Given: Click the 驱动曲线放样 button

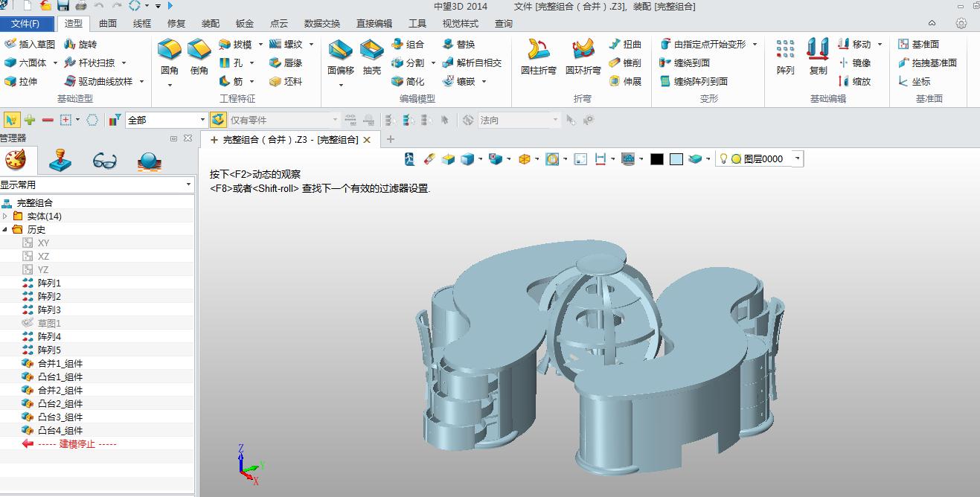Looking at the screenshot, I should click(99, 82).
